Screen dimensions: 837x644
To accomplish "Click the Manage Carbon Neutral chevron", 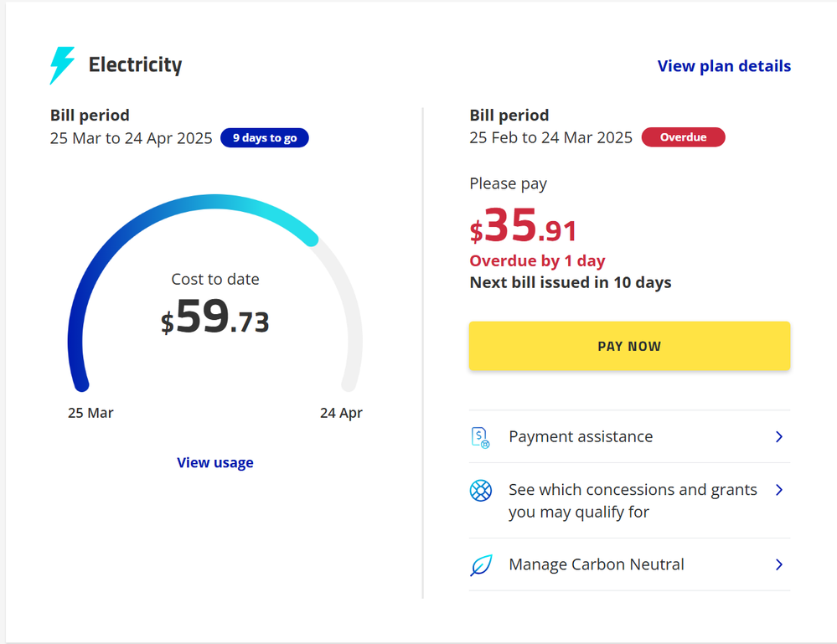I will point(779,565).
